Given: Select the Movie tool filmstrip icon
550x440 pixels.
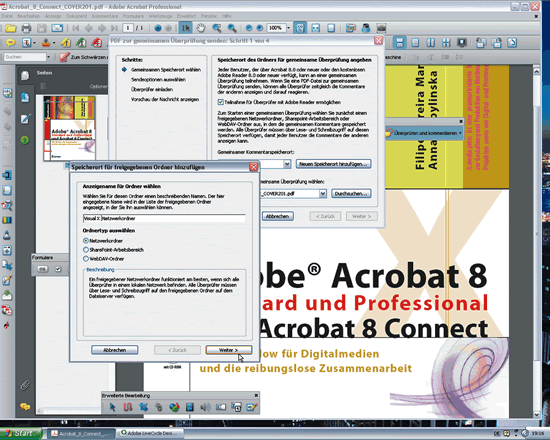Looking at the screenshot, I should pos(190,407).
